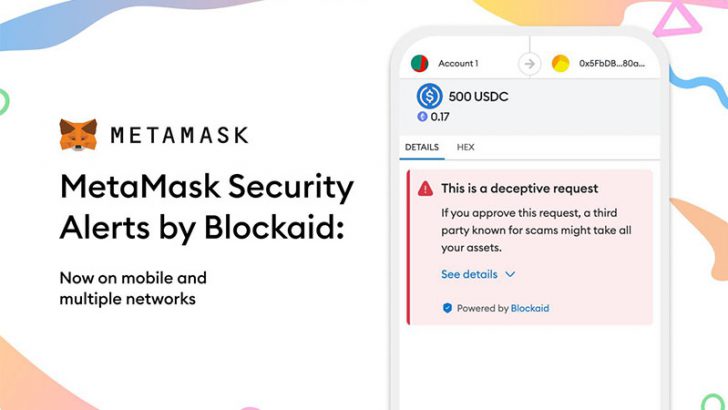Click the red warning triangle icon
Screen dimensions: 728x410
(425, 189)
